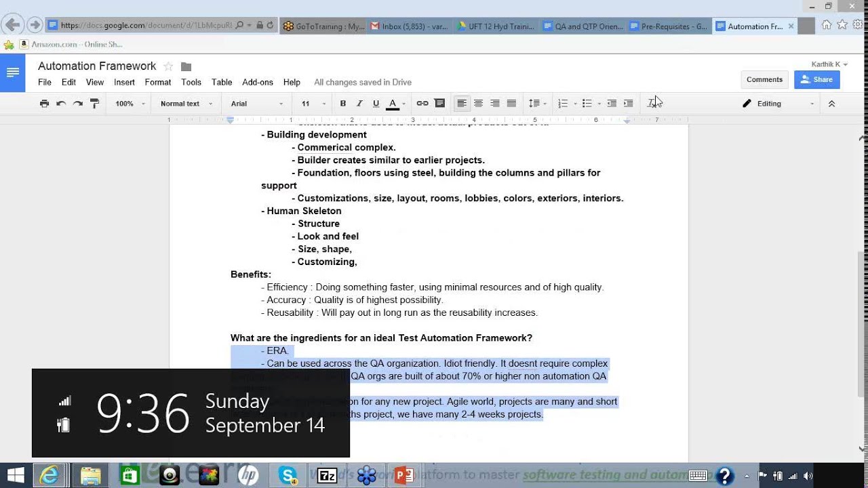
Task: Open browser favorites star icon
Action: pyautogui.click(x=842, y=25)
